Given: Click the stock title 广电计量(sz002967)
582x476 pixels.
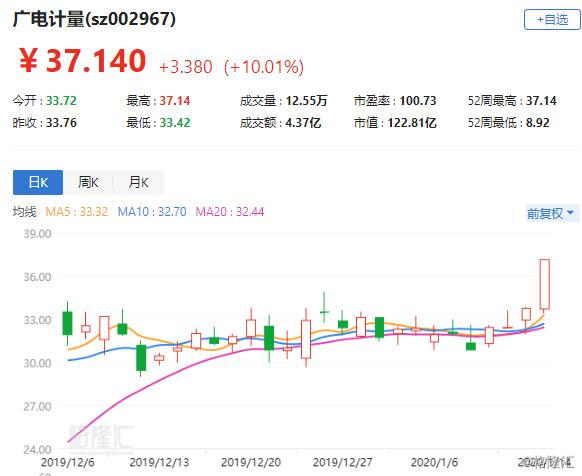Looking at the screenshot, I should [x=94, y=19].
